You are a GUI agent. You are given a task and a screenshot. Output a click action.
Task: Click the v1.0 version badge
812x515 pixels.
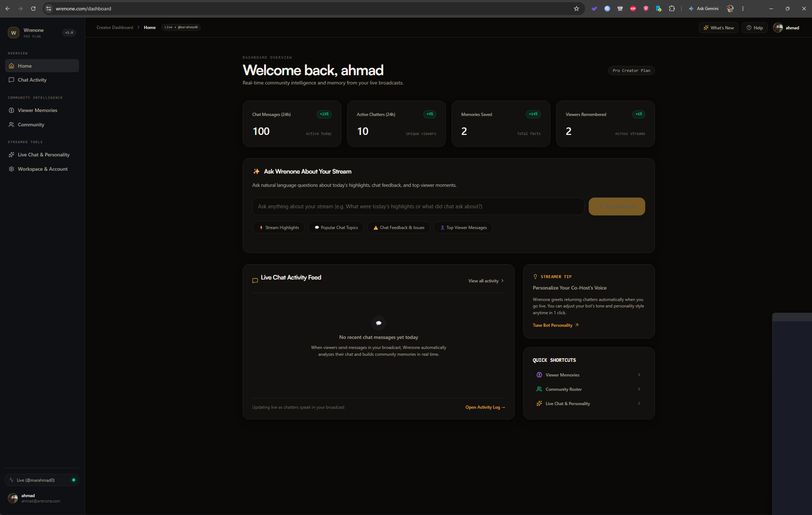(x=69, y=33)
